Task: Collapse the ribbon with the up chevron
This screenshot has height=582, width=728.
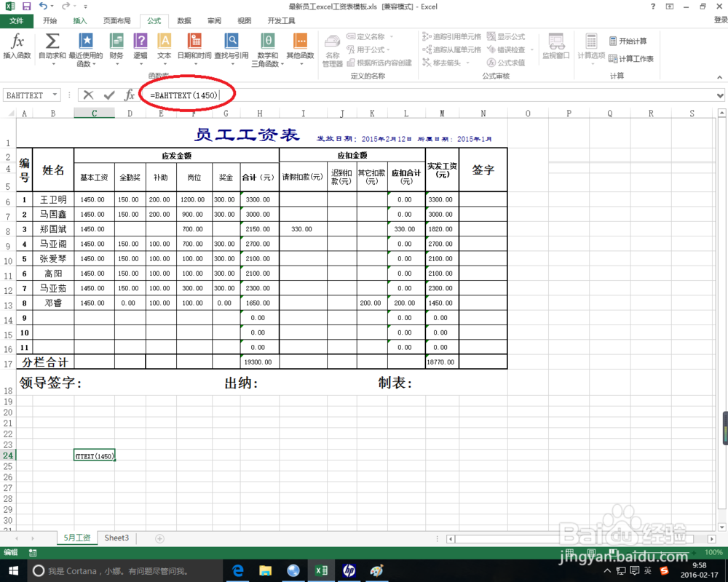Action: pos(720,77)
